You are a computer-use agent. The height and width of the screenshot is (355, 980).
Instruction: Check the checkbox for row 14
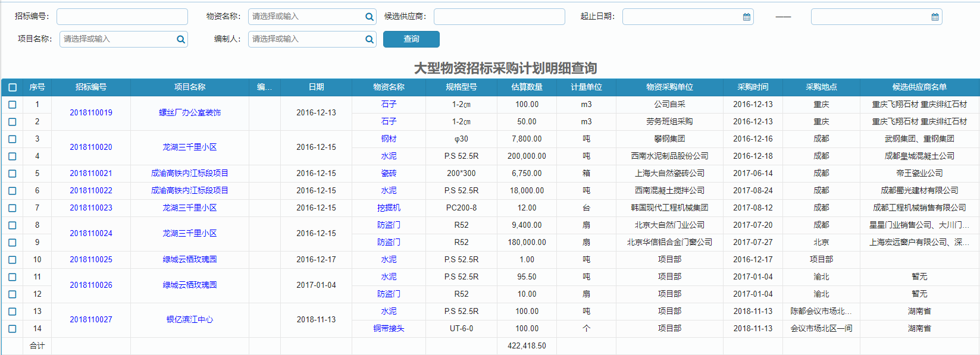click(x=12, y=329)
